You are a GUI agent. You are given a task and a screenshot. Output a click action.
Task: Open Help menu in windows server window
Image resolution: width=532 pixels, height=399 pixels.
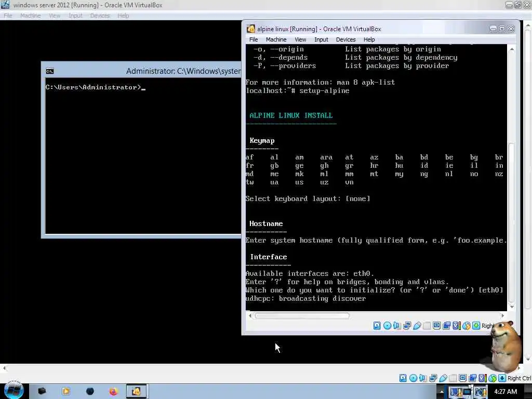point(124,16)
